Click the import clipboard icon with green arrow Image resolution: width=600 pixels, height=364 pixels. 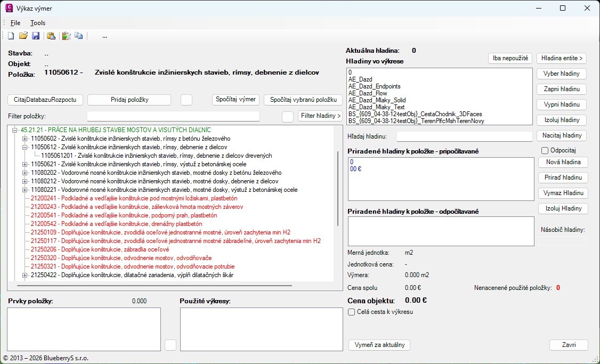66,36
